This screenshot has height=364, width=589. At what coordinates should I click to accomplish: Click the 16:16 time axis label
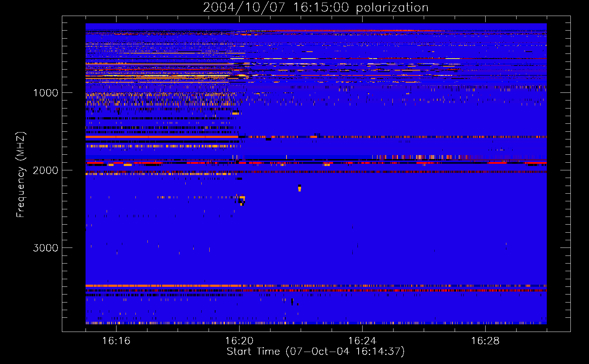(116, 341)
